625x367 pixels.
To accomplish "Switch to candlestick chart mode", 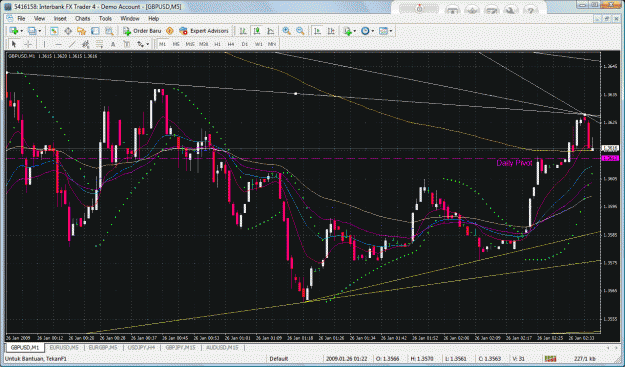I will pyautogui.click(x=257, y=31).
